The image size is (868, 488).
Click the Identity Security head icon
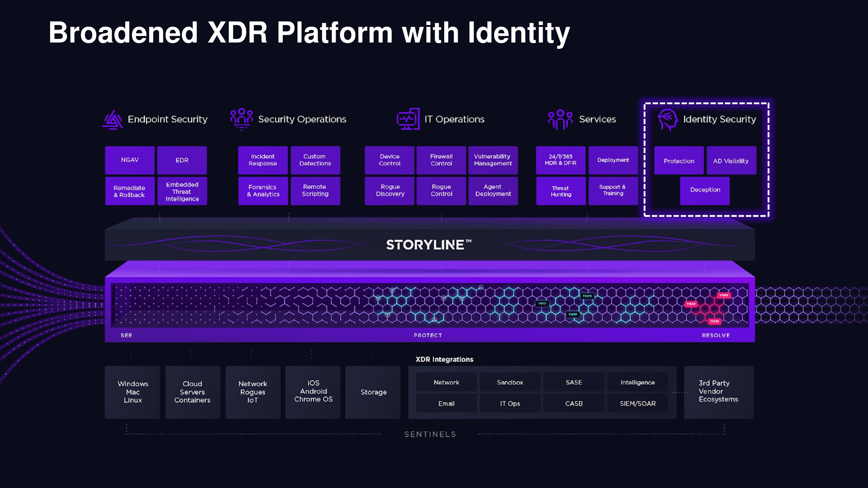click(x=668, y=120)
